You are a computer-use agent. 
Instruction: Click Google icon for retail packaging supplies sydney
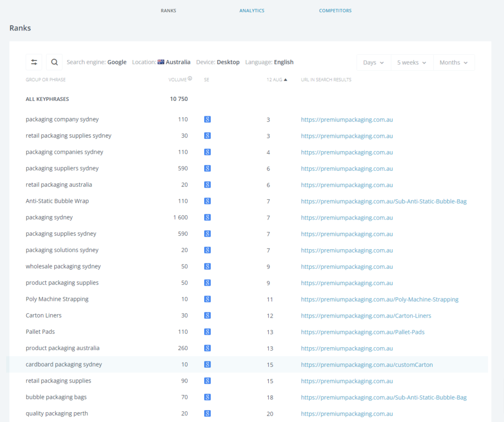(x=207, y=136)
